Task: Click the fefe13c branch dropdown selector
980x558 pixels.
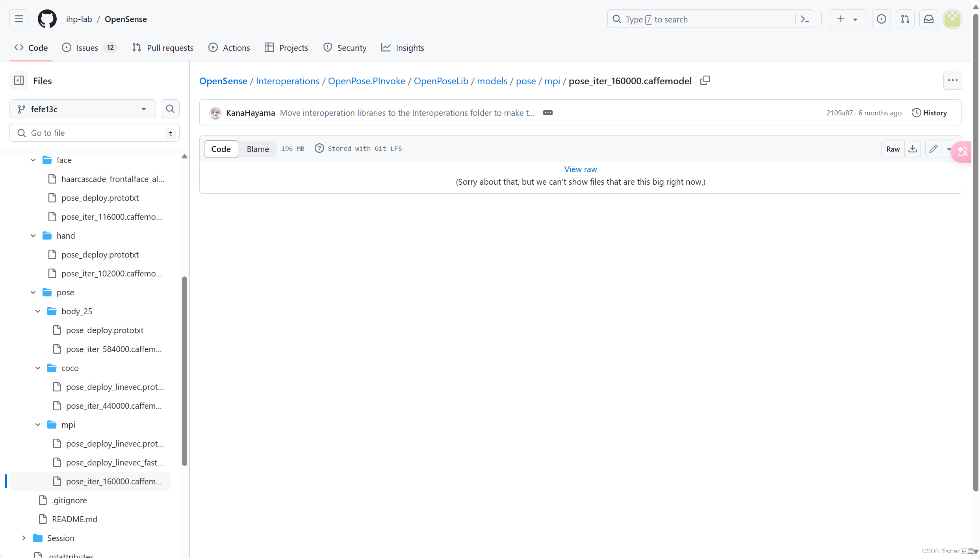Action: point(83,108)
